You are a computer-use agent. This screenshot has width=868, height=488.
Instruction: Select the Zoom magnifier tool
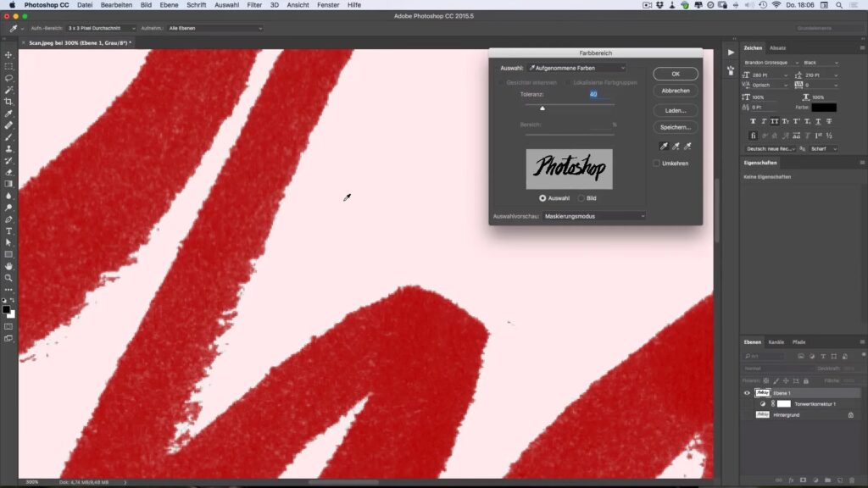click(8, 277)
